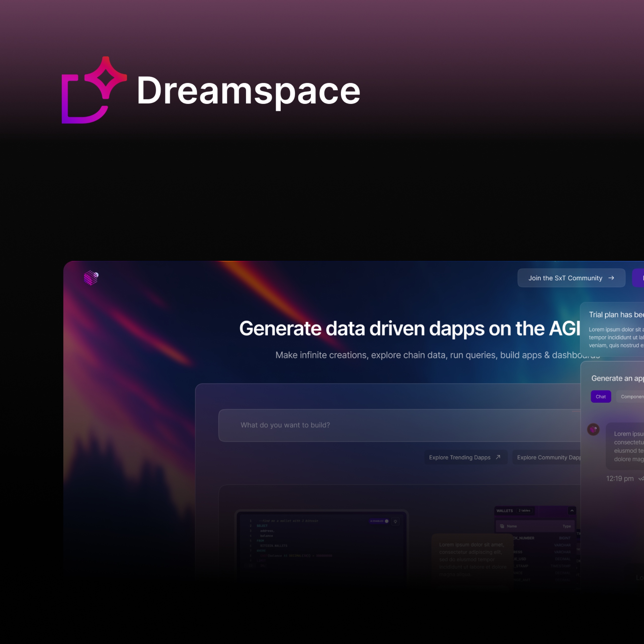Click the Join the SxT Community button
644x644 pixels.
[571, 278]
